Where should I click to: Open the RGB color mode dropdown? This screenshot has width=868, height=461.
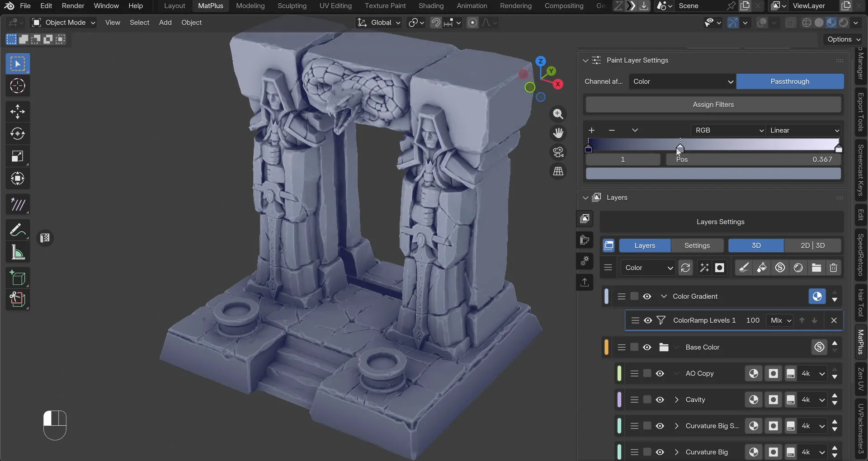728,130
